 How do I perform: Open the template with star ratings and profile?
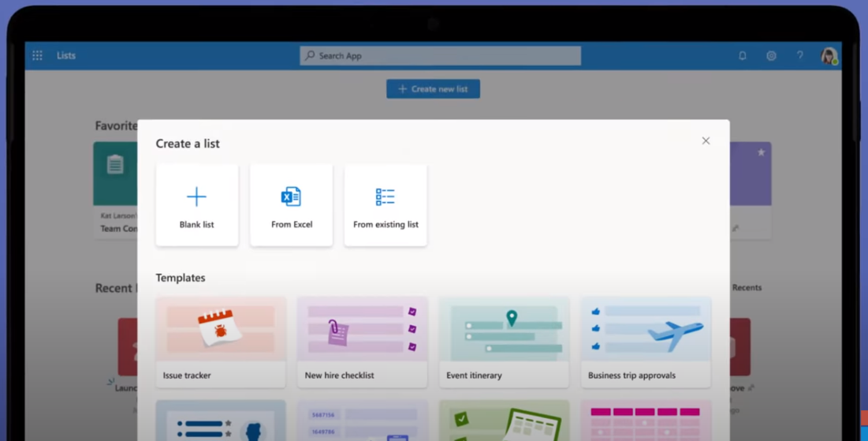click(221, 420)
